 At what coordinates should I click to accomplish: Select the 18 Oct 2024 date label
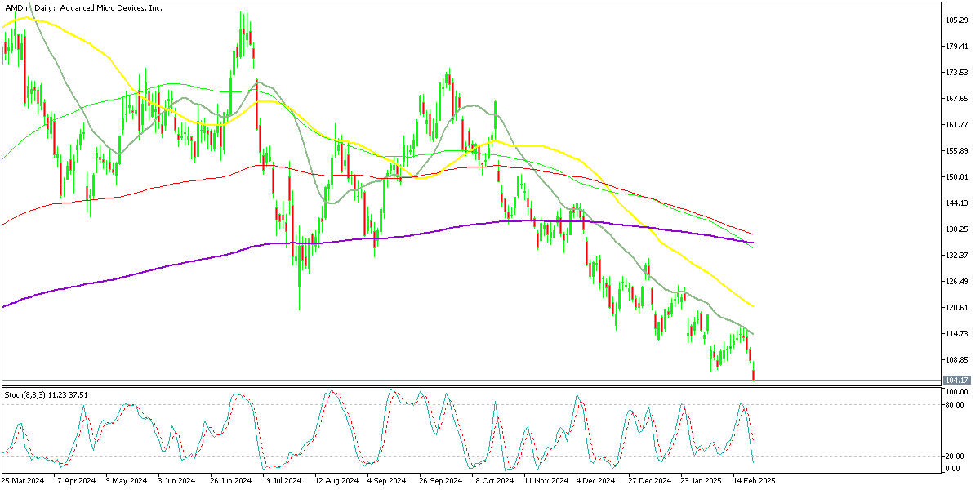coord(492,481)
